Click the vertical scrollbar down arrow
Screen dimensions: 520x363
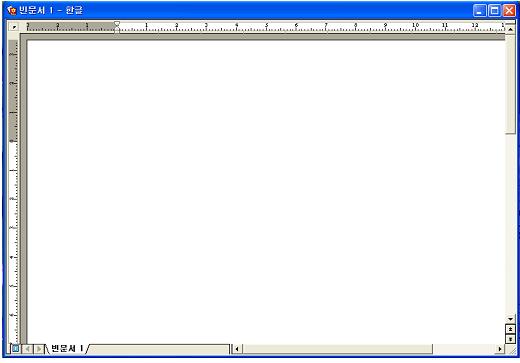click(x=510, y=319)
